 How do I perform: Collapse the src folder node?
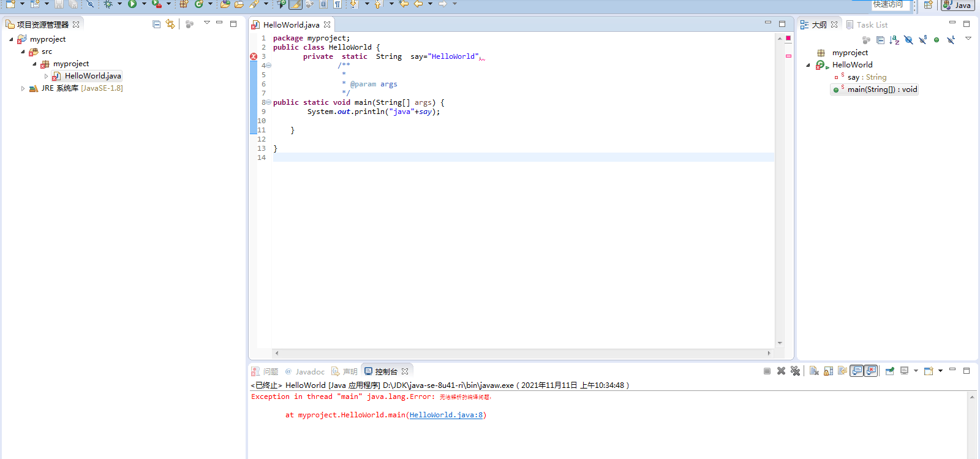click(x=23, y=51)
